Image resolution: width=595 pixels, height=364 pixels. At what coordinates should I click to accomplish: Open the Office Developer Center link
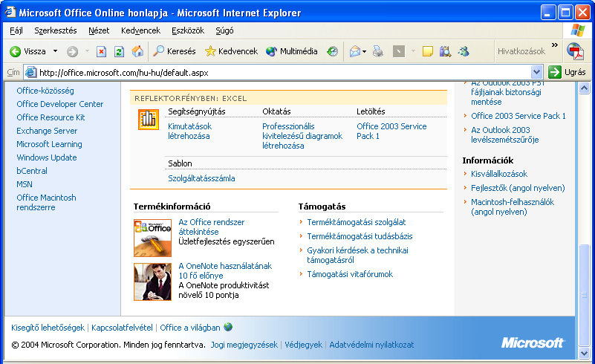60,104
